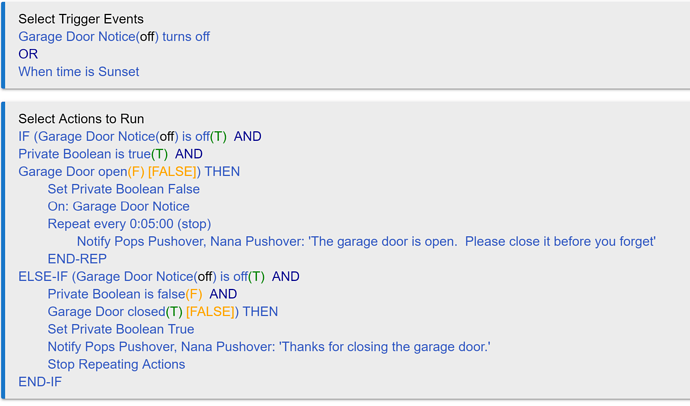Open the 'Select Actions to Run' section header

(81, 119)
